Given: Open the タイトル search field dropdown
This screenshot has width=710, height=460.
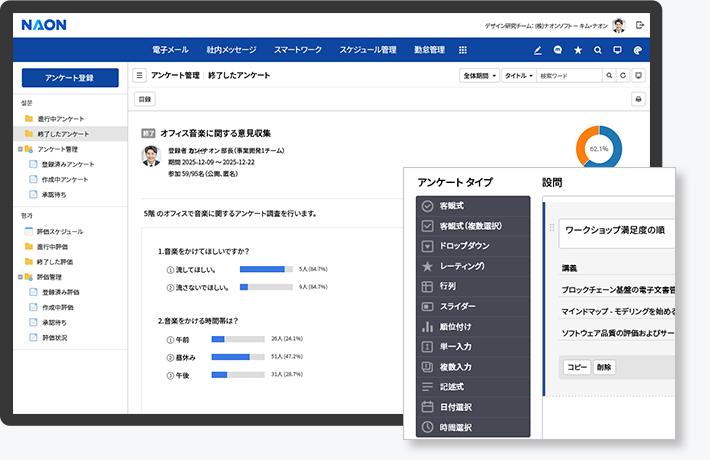Looking at the screenshot, I should [x=518, y=75].
